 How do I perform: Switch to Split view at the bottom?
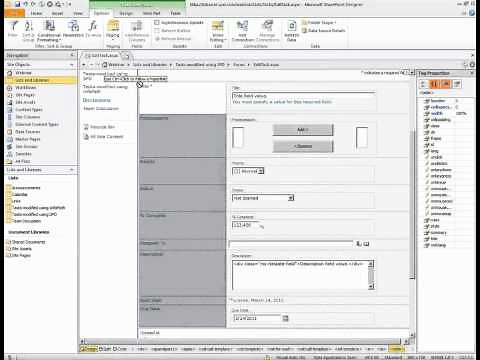(105, 349)
